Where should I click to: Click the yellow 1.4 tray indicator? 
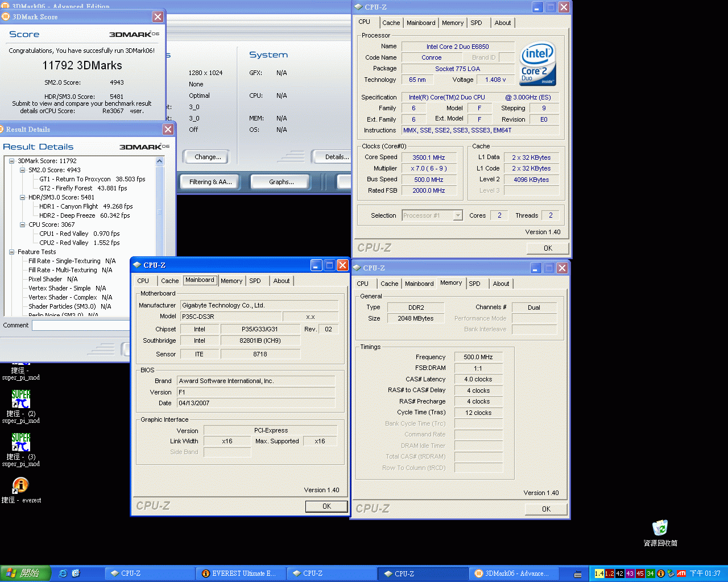(x=599, y=573)
